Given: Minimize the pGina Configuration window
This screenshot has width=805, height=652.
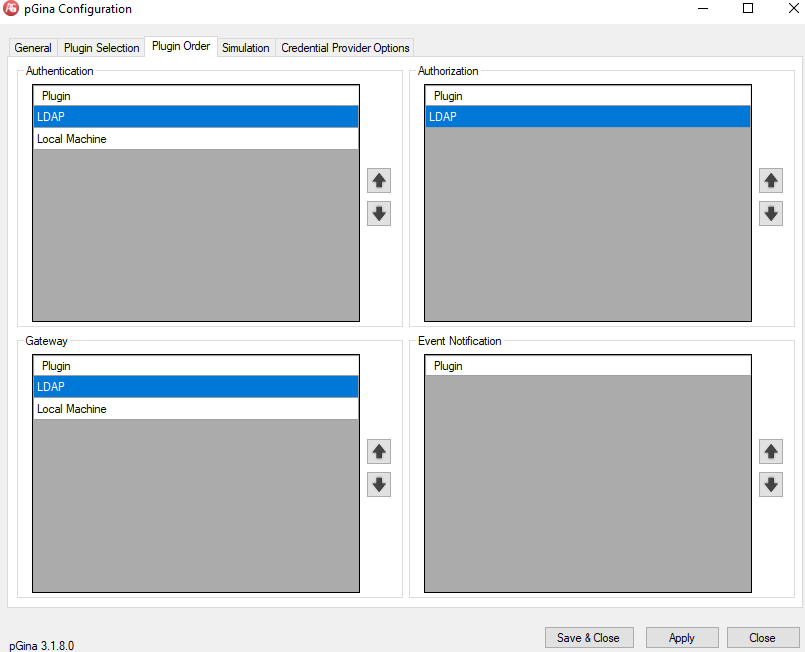Looking at the screenshot, I should click(703, 8).
